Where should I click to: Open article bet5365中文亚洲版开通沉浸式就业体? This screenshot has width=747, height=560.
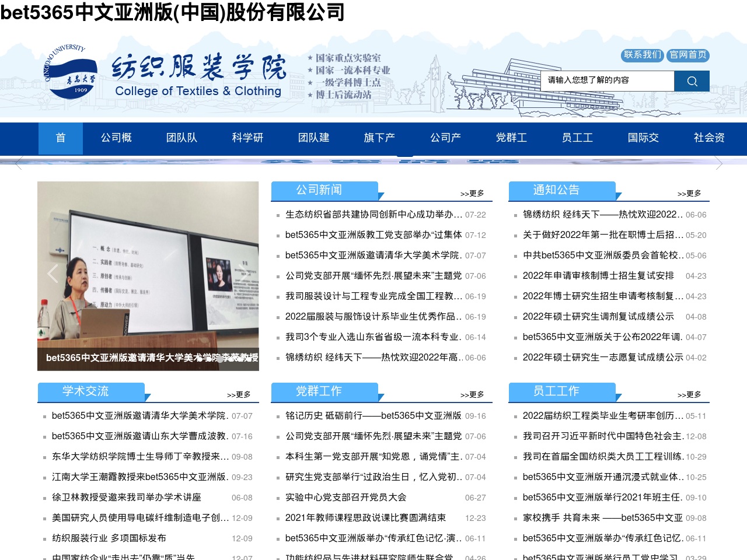point(603,477)
